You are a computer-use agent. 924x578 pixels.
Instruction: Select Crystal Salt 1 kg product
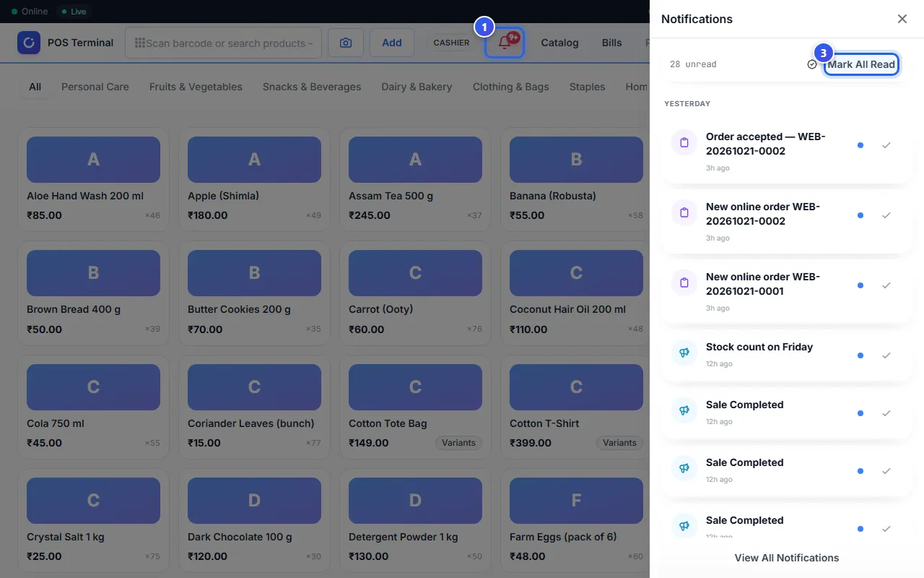pyautogui.click(x=94, y=521)
